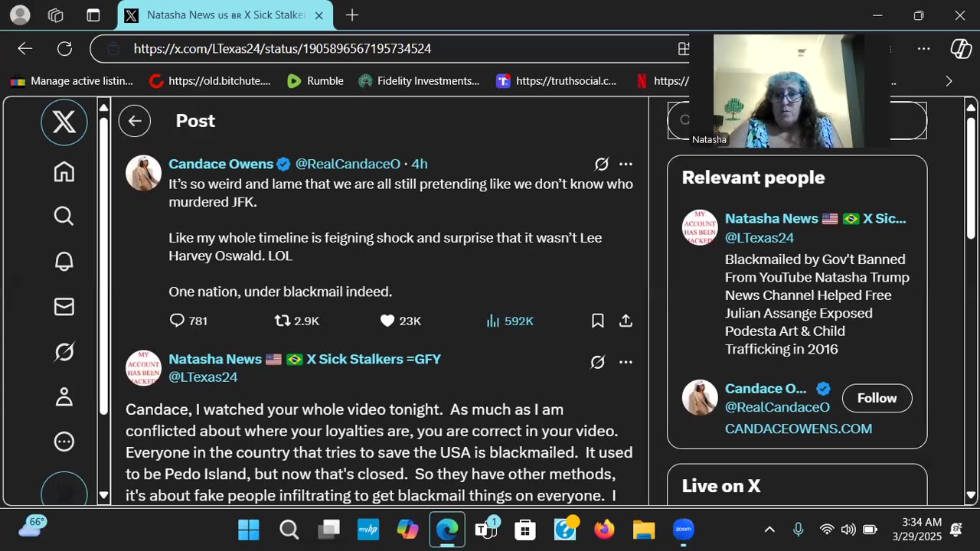Open browser settings and more menu
This screenshot has height=551, width=980.
pyautogui.click(x=924, y=48)
